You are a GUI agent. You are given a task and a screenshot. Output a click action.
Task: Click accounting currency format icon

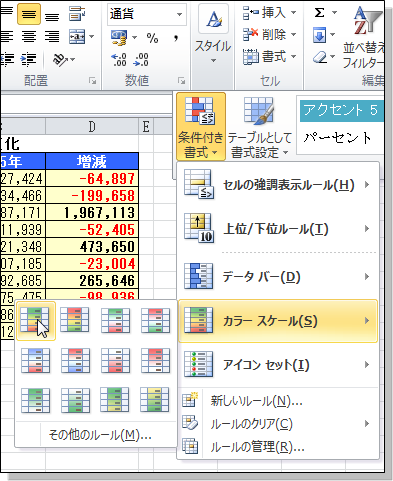[x=119, y=38]
